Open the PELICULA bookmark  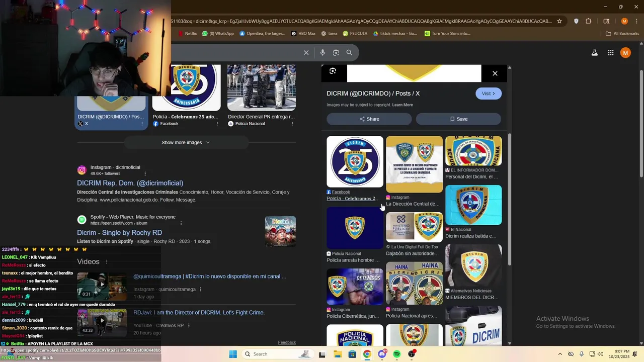point(355,34)
